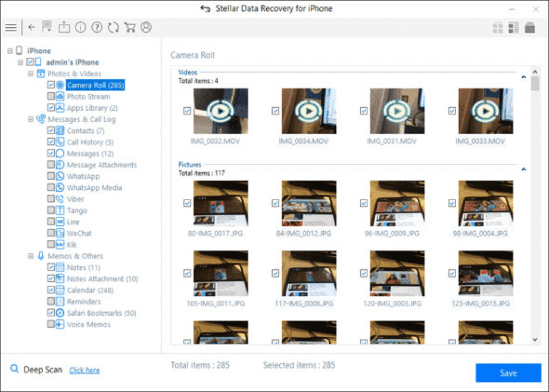549x392 pixels.
Task: Collapse the Videos section in Camera Roll
Action: [523, 77]
